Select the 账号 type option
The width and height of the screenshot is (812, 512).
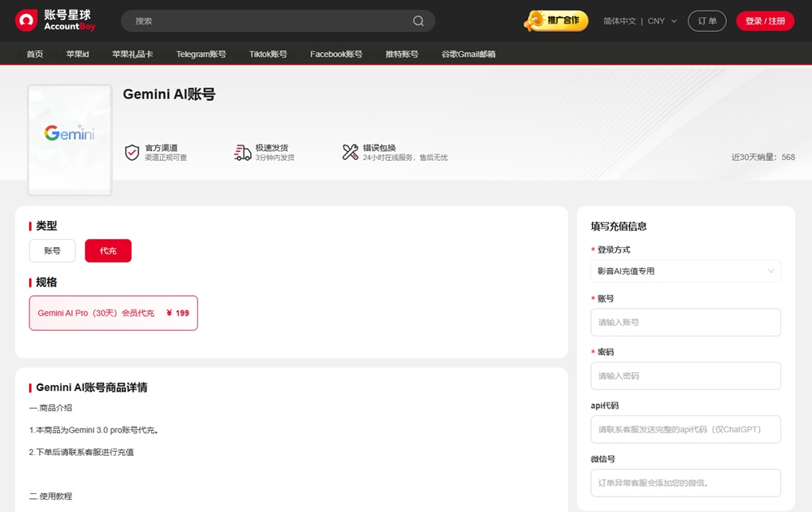tap(52, 251)
